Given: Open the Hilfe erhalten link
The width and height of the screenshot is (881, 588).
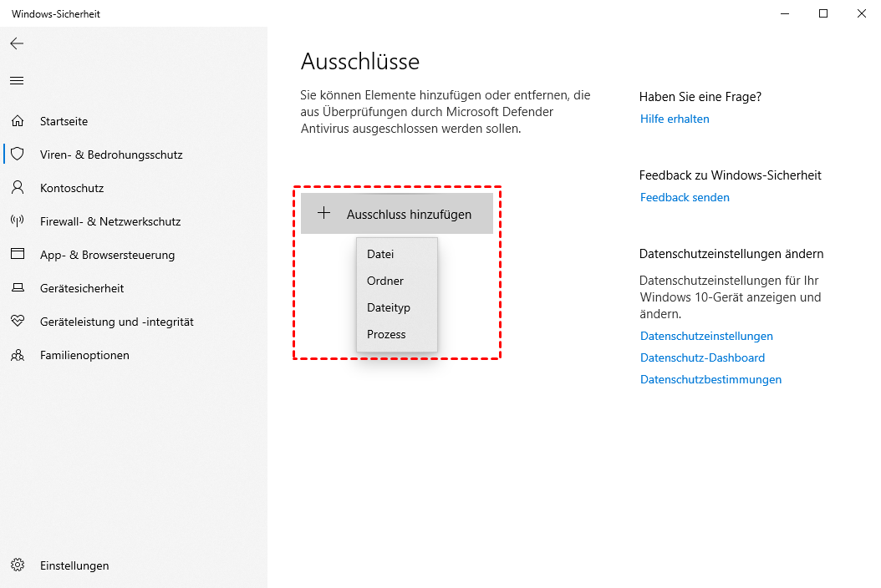Looking at the screenshot, I should (x=675, y=119).
